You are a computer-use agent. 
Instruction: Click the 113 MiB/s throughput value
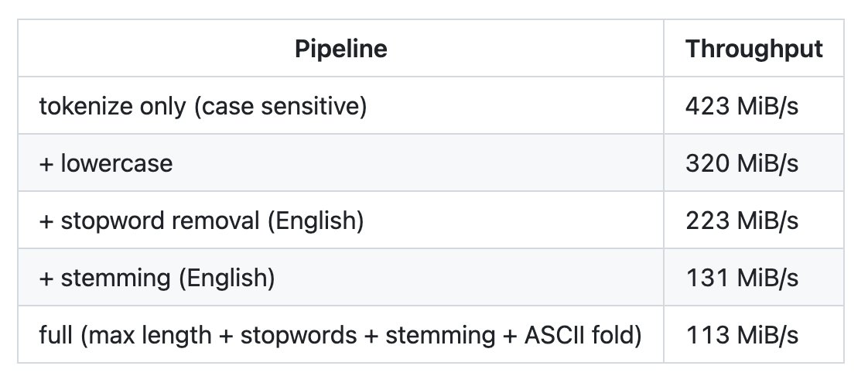[x=742, y=334]
